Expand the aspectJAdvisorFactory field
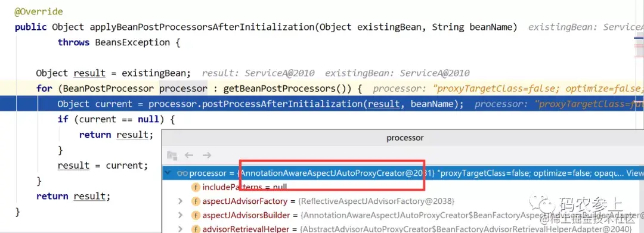The width and height of the screenshot is (644, 233). pyautogui.click(x=180, y=201)
